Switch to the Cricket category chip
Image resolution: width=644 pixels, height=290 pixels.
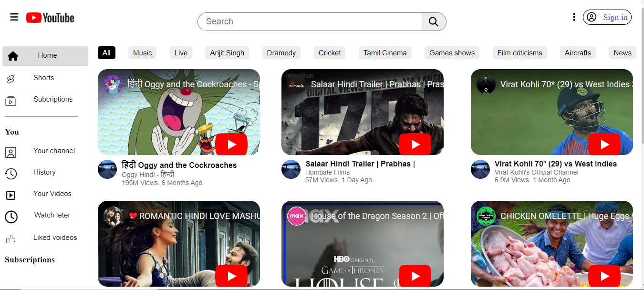click(330, 53)
